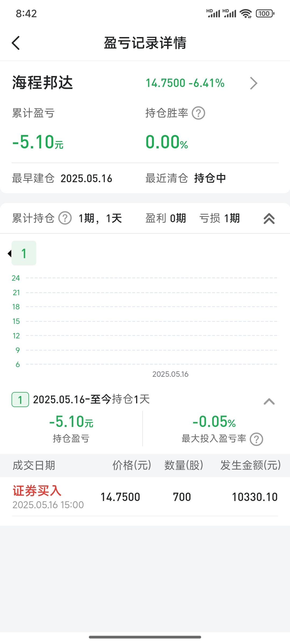
Task: Tap the 8:42 status bar clock
Action: pyautogui.click(x=26, y=13)
